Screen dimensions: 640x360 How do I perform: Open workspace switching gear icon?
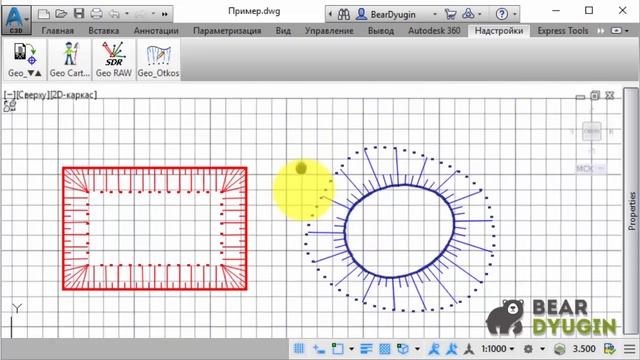(x=528, y=349)
